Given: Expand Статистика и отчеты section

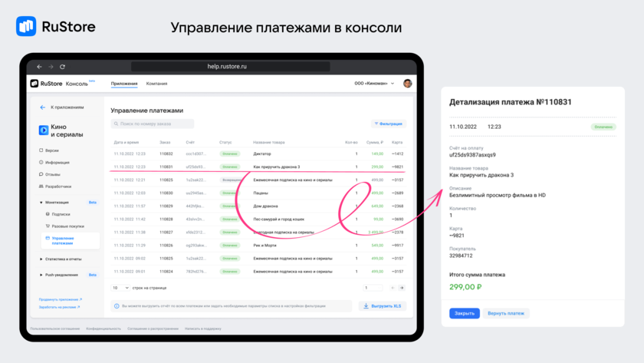Looking at the screenshot, I should (41, 259).
